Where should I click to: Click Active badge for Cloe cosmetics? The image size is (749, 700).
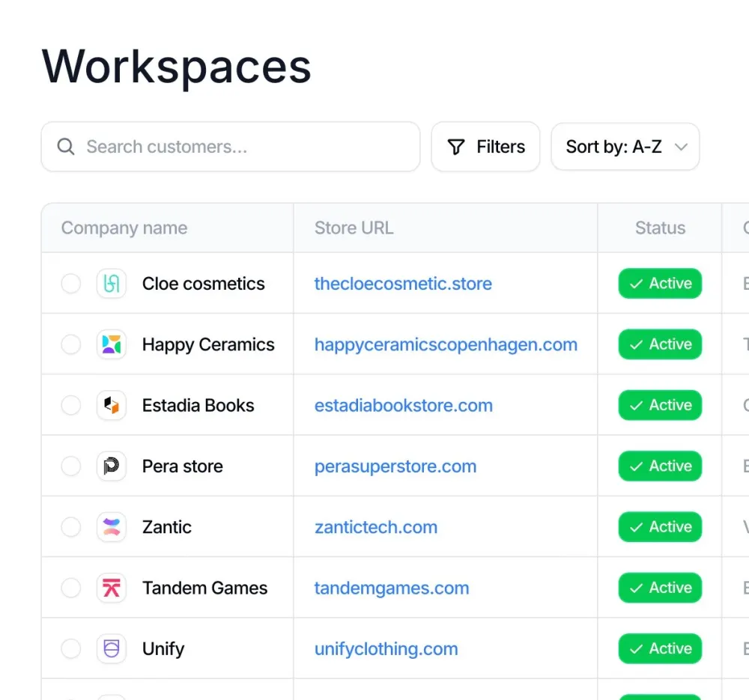pyautogui.click(x=660, y=284)
